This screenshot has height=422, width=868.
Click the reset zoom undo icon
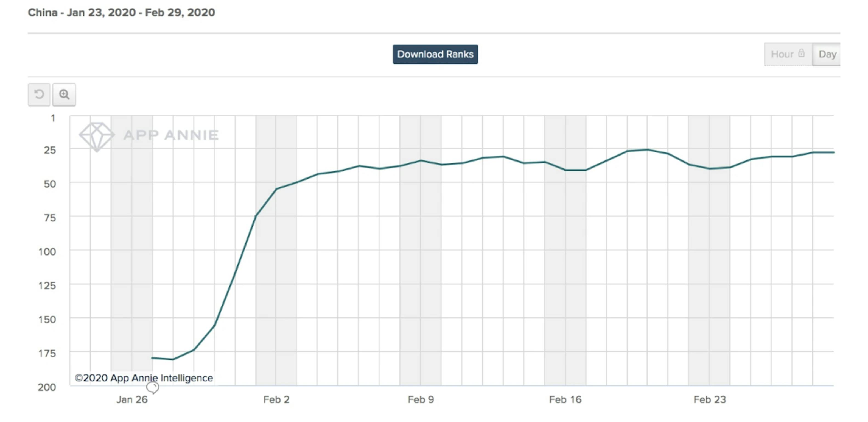[x=39, y=95]
